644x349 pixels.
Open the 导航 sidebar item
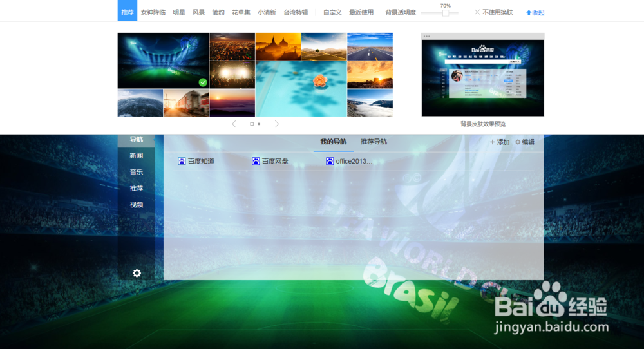coord(137,140)
